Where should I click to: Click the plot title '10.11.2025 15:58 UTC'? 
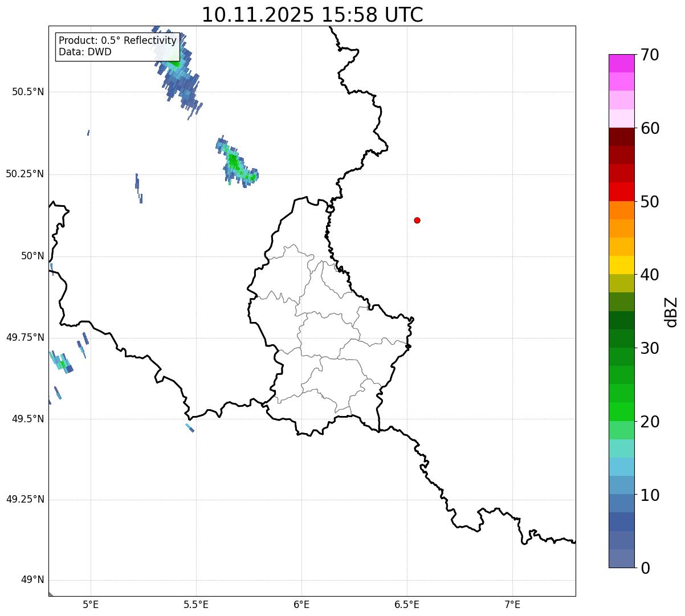pos(312,15)
